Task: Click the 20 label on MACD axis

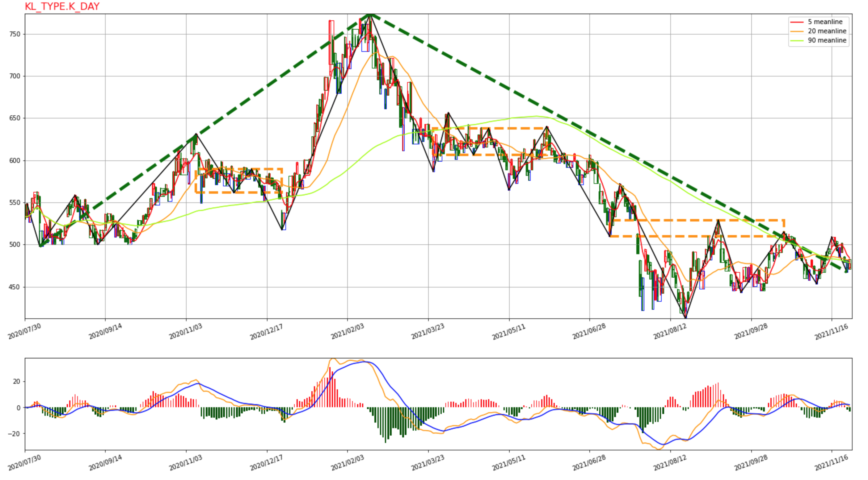Action: click(17, 381)
